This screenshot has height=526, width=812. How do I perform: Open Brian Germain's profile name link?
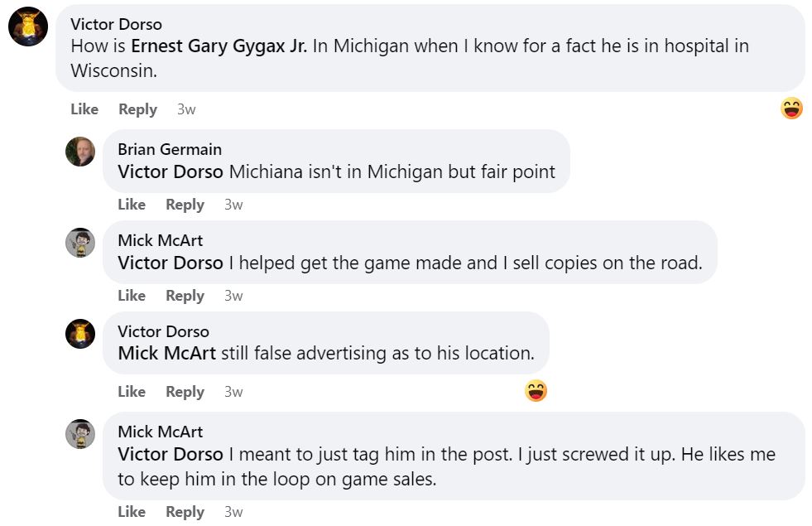coord(170,149)
